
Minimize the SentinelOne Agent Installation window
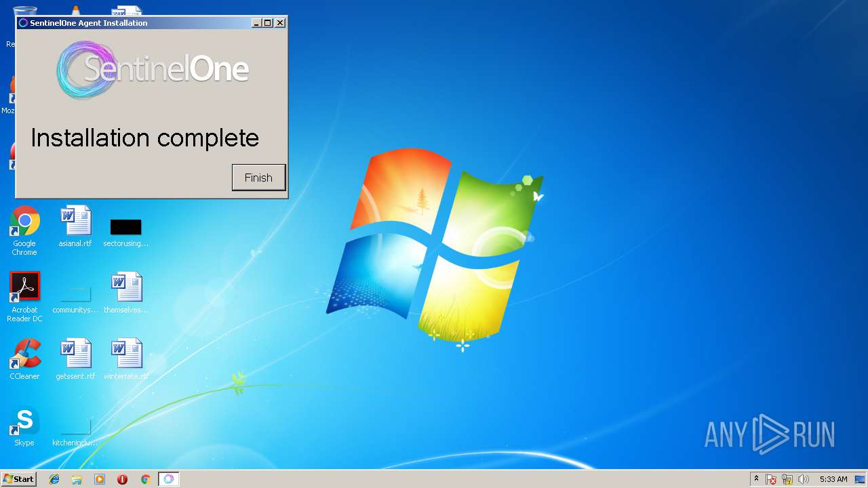tap(256, 23)
